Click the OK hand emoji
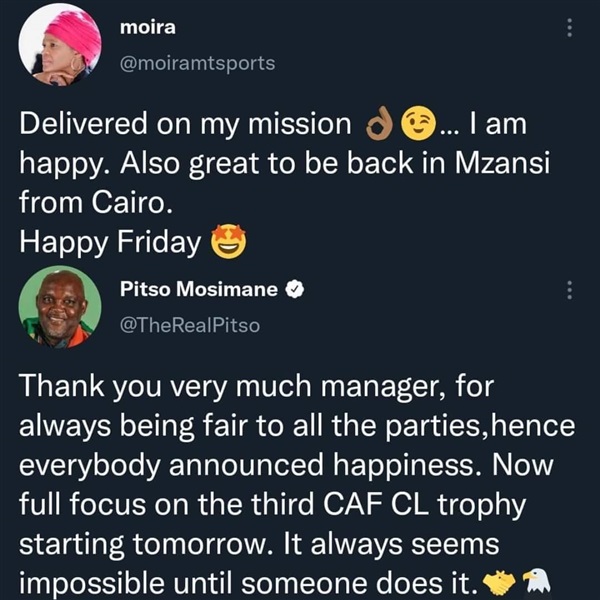This screenshot has width=600, height=600. (380, 124)
